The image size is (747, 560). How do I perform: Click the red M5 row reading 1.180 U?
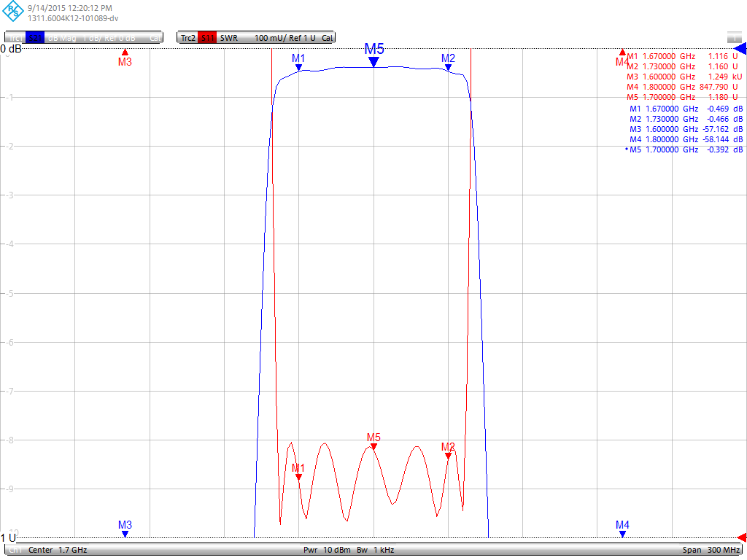682,97
